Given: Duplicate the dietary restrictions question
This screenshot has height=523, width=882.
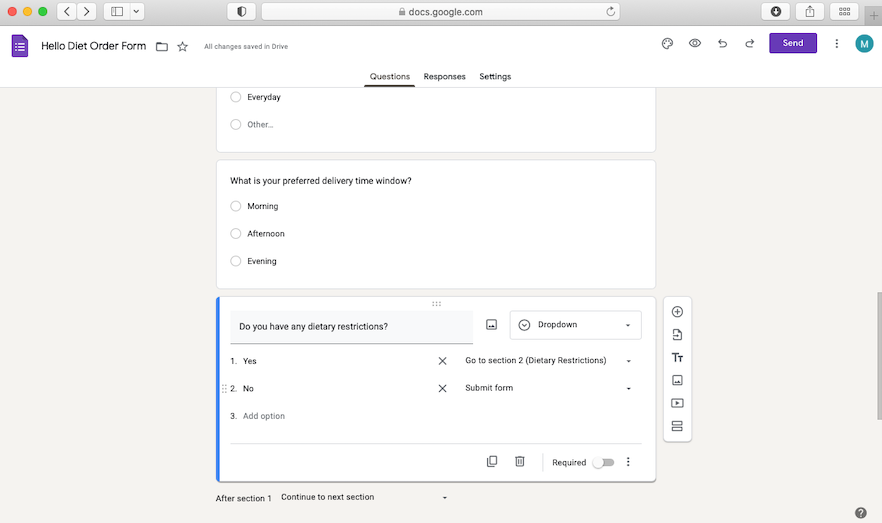Looking at the screenshot, I should 492,462.
